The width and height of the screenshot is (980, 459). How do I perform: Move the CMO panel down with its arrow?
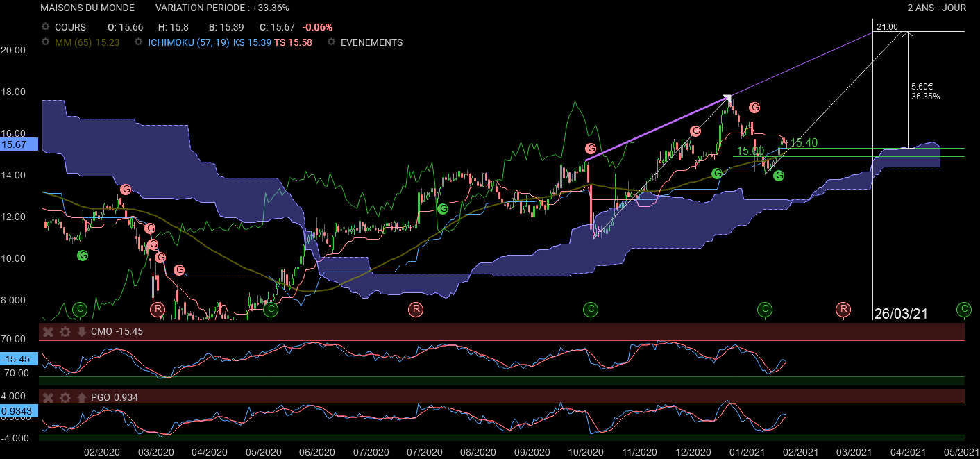pos(81,332)
